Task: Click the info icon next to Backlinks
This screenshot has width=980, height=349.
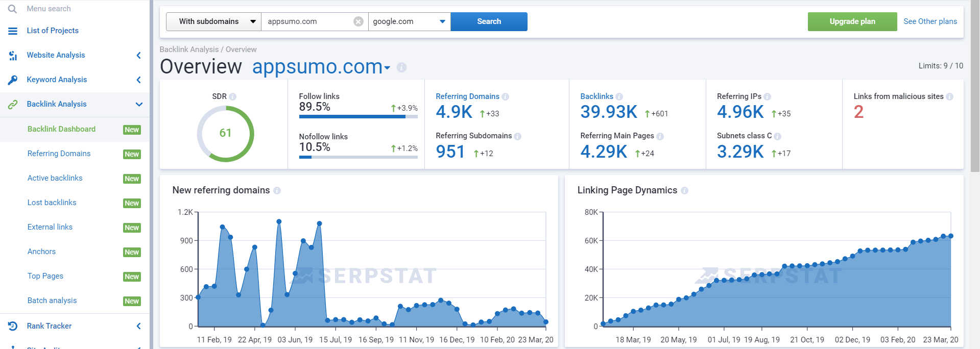Action: point(619,96)
